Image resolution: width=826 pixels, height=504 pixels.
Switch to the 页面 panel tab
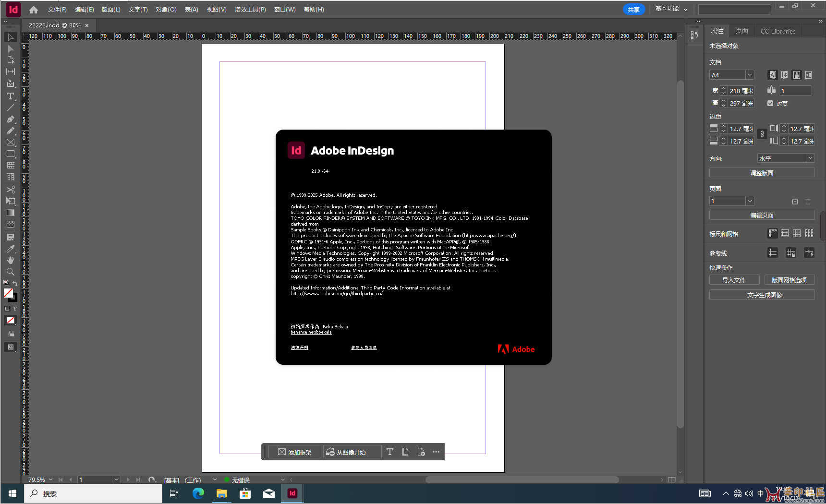[x=741, y=31]
